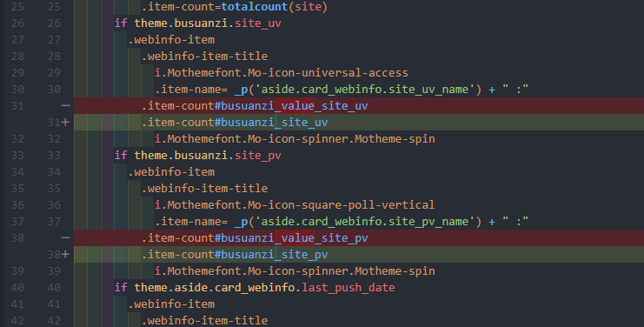Click the '.item-count=totalcount(site)' code line
The height and width of the screenshot is (327, 644).
click(235, 7)
